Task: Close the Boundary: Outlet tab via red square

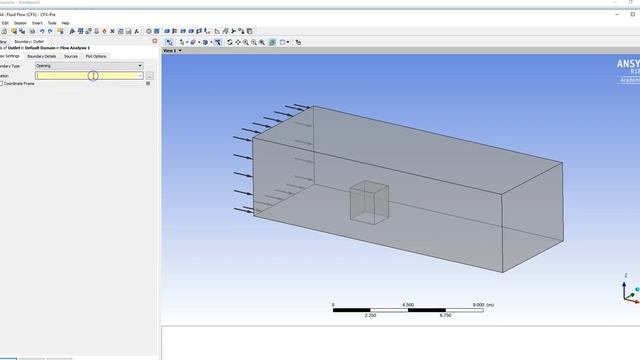Action: tap(155, 41)
